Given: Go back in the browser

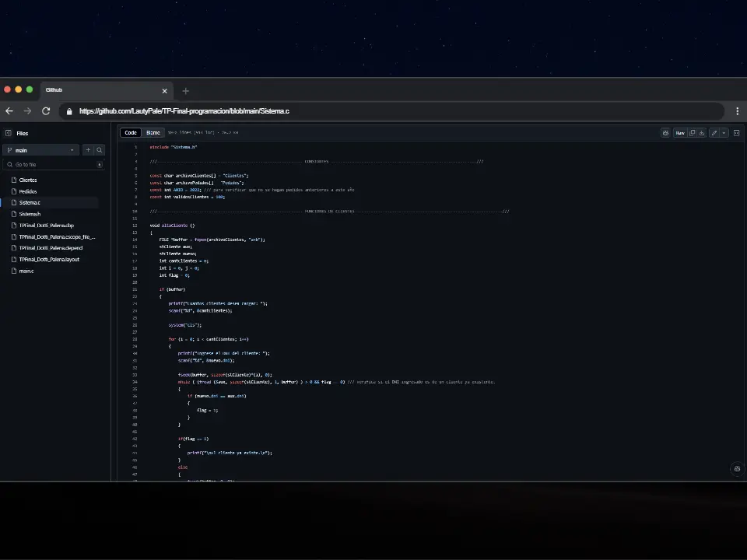Looking at the screenshot, I should click(x=9, y=111).
